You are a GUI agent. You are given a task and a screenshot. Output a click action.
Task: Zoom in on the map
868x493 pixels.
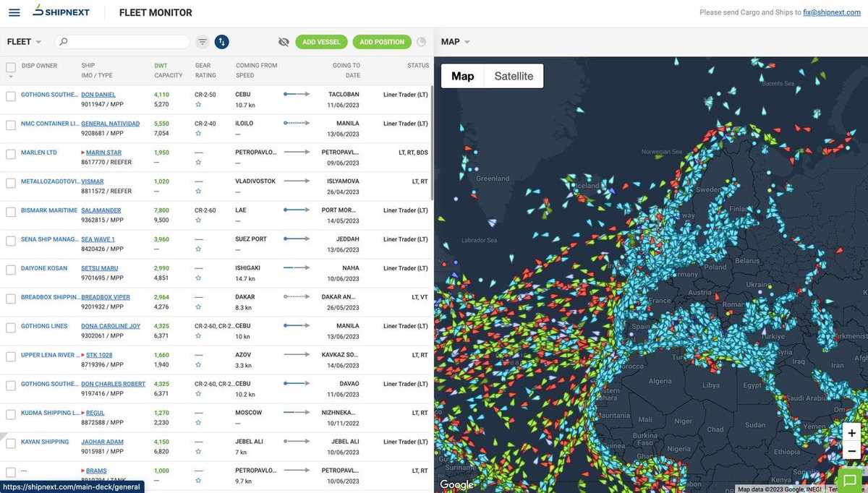(852, 433)
